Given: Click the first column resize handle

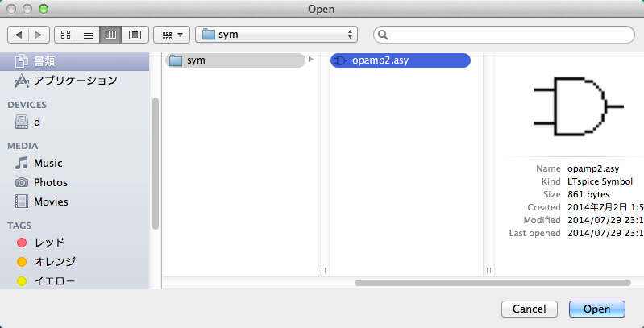Looking at the screenshot, I should (x=323, y=270).
